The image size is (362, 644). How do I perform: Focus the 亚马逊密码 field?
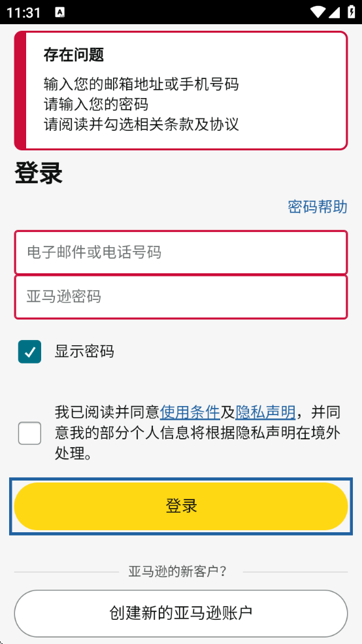pos(181,297)
